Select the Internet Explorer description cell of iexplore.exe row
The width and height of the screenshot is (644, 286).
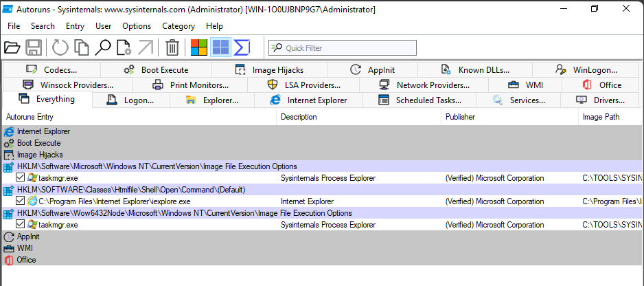[307, 201]
